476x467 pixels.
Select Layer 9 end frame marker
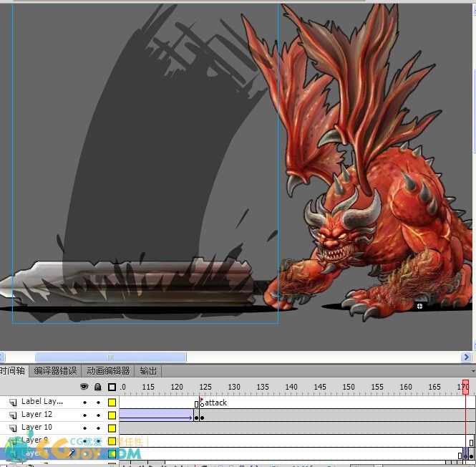(x=471, y=443)
